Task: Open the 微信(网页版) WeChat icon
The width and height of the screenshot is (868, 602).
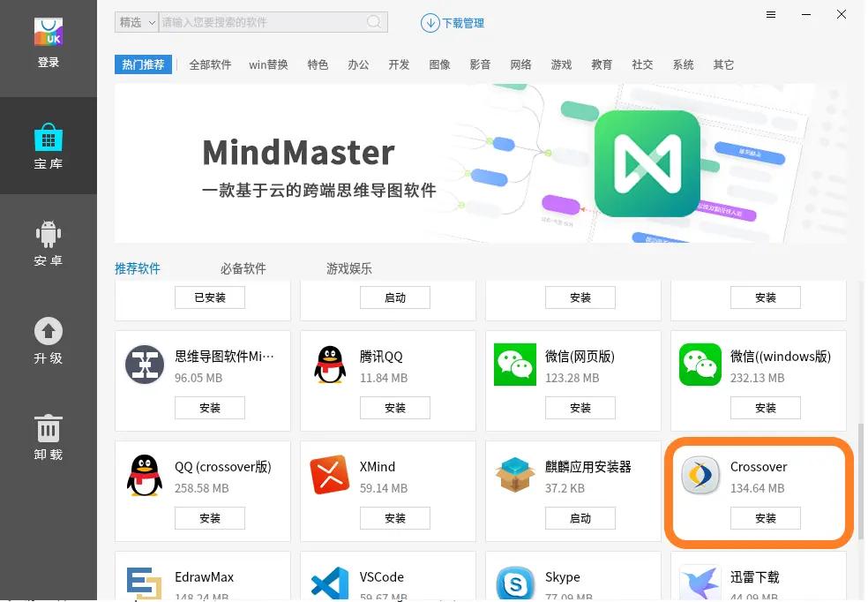Action: [515, 365]
